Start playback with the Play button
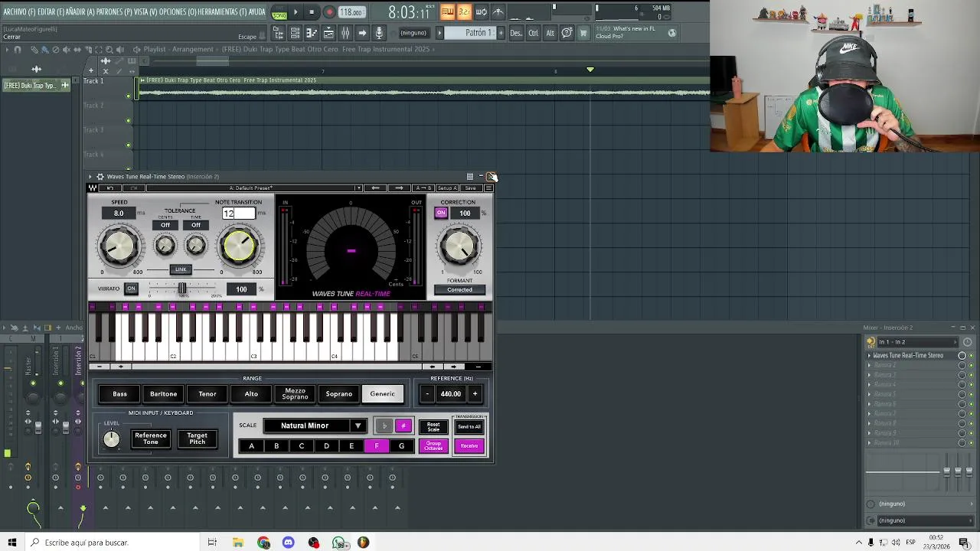The width and height of the screenshot is (980, 551). [296, 12]
